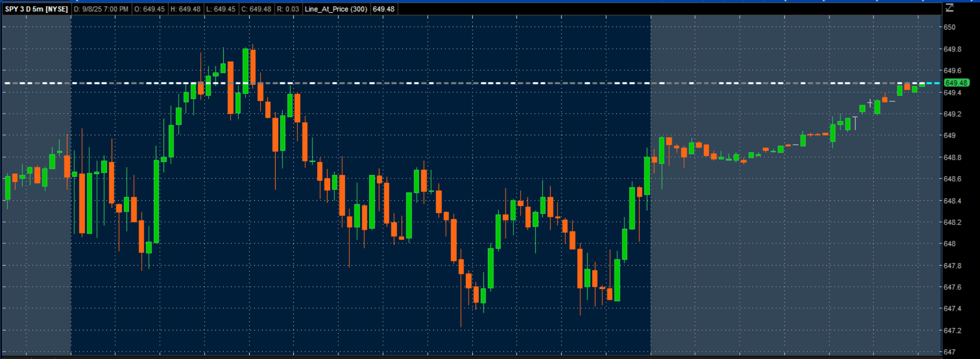Screen dimensions: 980x359
Task: Click the green 649.48 last price bubble
Action: click(x=956, y=83)
